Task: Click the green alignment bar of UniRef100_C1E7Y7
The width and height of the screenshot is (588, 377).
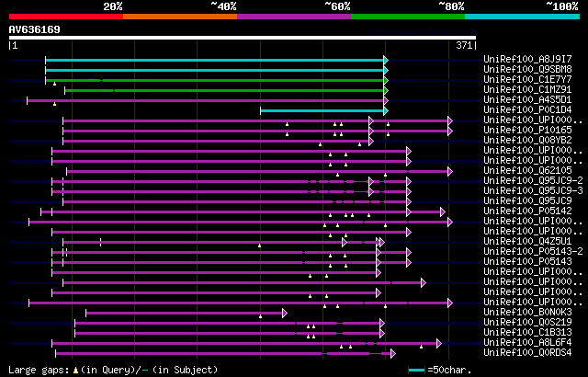Action: point(214,80)
